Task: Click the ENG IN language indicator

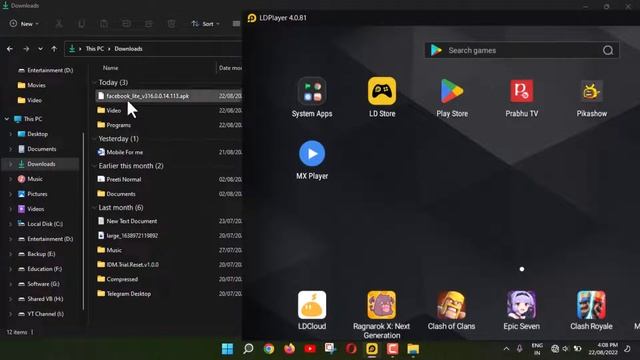Action: [x=537, y=349]
